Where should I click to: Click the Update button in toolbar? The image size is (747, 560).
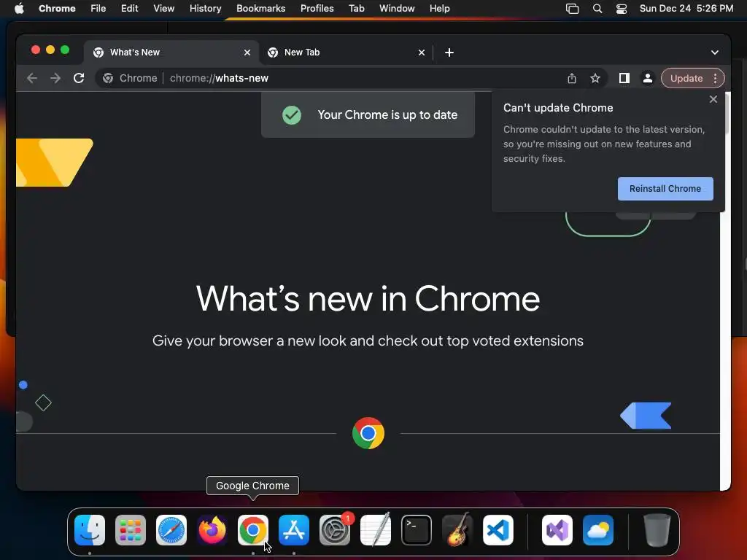point(686,78)
